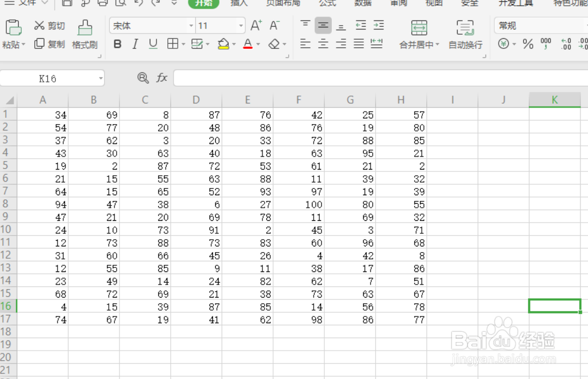Viewport: 588px width, 379px height.
Task: Increase font size with A+ icon
Action: point(256,26)
